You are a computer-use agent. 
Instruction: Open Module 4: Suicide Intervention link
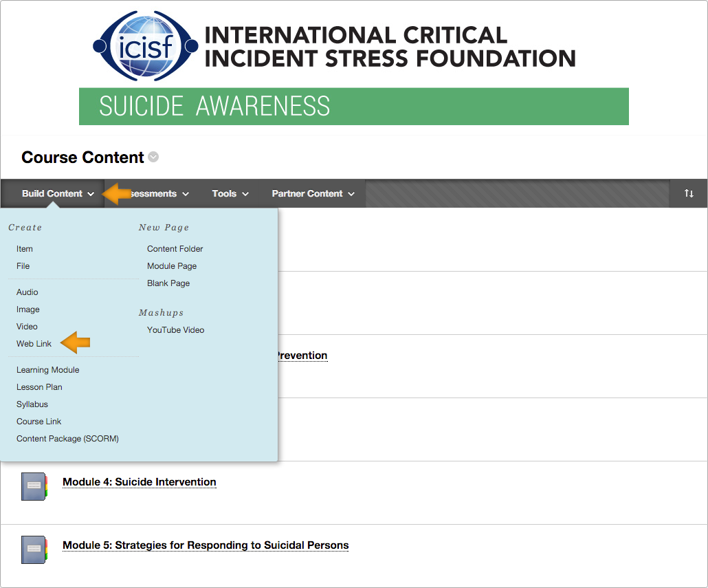(139, 482)
